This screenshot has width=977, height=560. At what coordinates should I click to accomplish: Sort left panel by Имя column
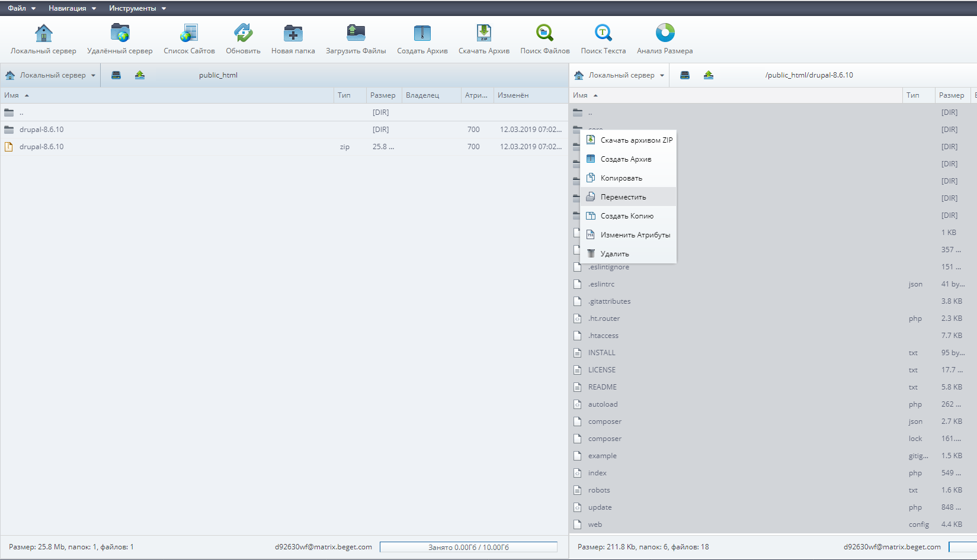(166, 95)
